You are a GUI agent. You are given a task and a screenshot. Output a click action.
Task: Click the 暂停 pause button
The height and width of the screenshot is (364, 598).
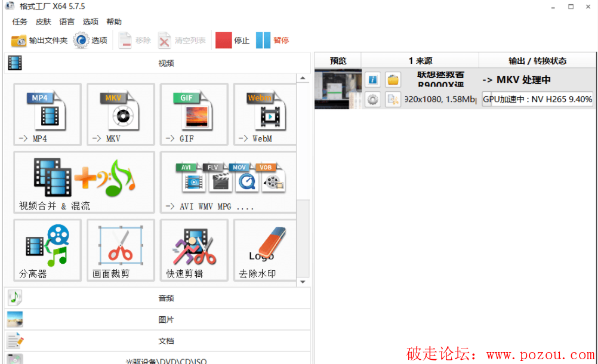(x=273, y=41)
